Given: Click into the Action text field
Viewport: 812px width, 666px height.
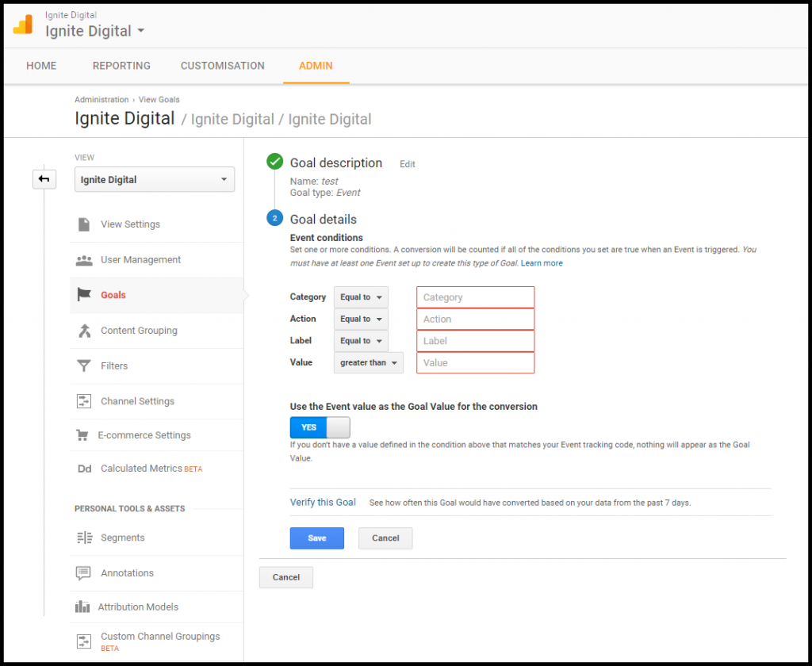Looking at the screenshot, I should (x=475, y=319).
